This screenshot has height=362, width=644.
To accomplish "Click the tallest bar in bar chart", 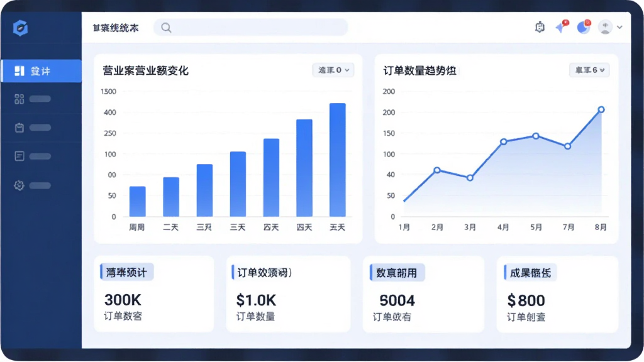I will pyautogui.click(x=338, y=160).
